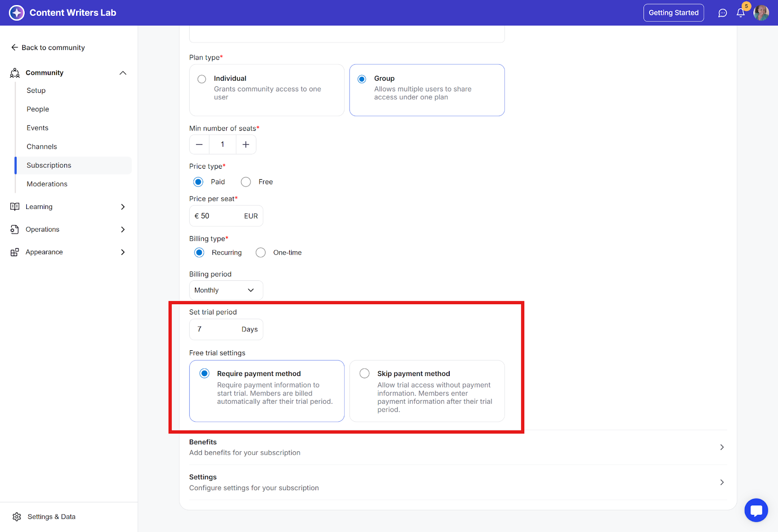The image size is (778, 532).
Task: Open the user profile avatar
Action: 761,13
